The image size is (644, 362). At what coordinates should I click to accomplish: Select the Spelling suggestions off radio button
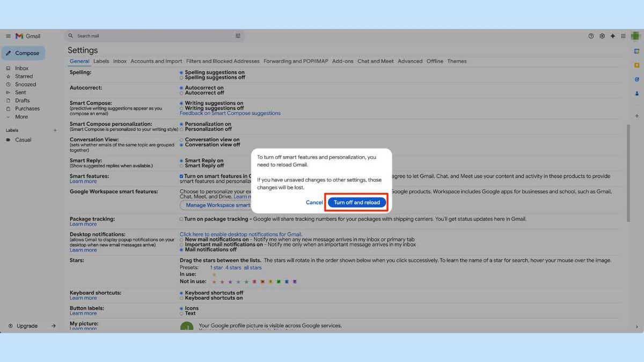[x=181, y=77]
